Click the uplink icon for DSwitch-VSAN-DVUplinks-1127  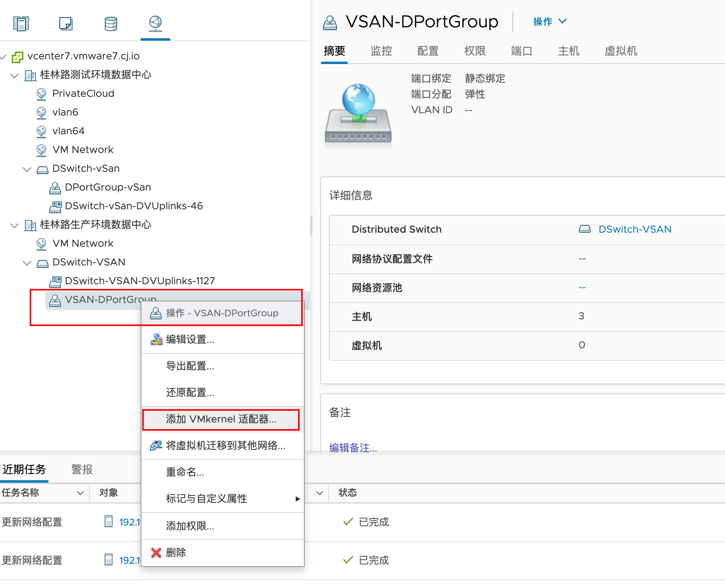(55, 282)
